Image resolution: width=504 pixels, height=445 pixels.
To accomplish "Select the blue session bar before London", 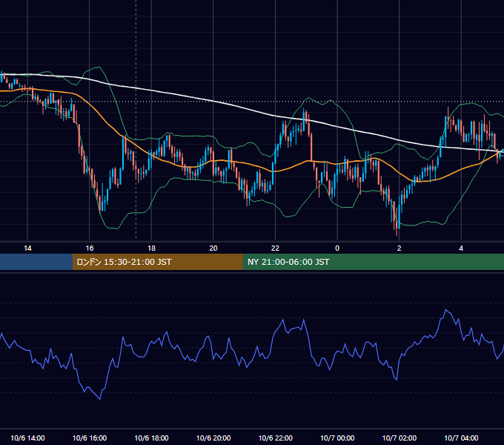I will (x=36, y=262).
